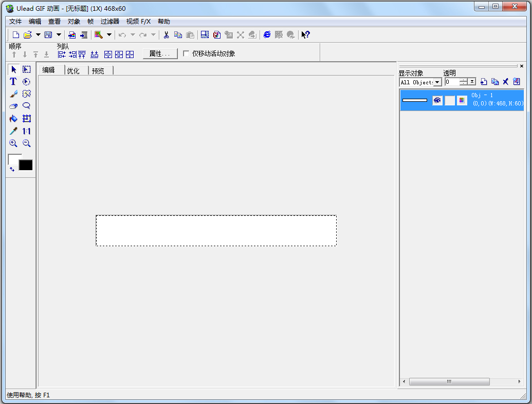532x404 pixels.
Task: Select the Eraser tool
Action: coord(13,106)
